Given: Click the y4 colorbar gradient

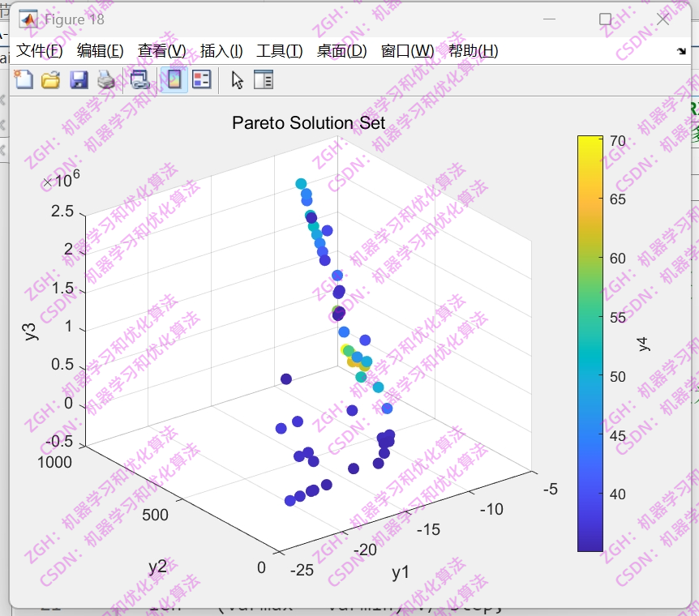Looking at the screenshot, I should 590,340.
